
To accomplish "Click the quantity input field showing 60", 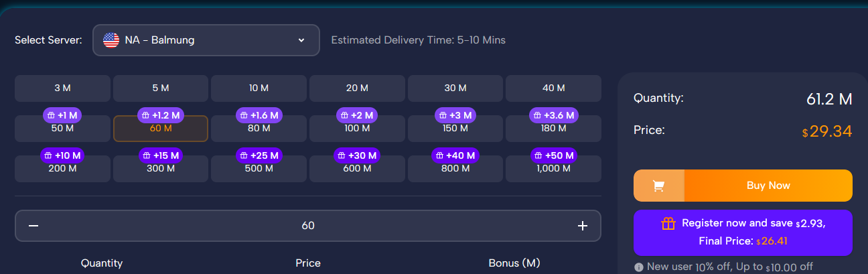I will coord(308,226).
